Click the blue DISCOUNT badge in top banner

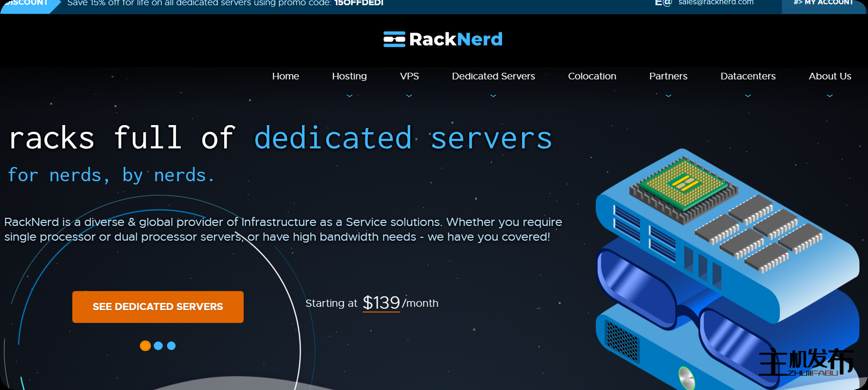28,4
